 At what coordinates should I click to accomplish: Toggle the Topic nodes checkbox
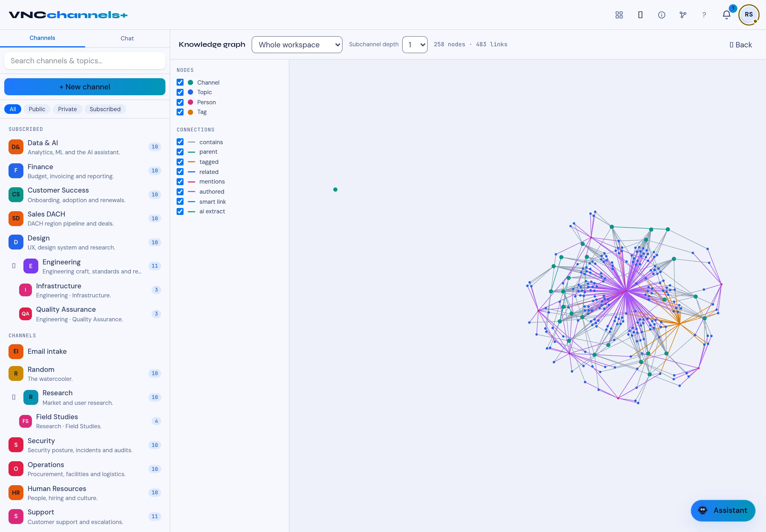click(x=180, y=92)
